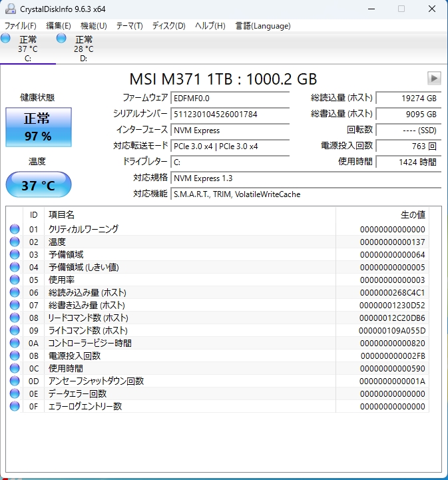The width and height of the screenshot is (448, 480).
Task: Click the CrystalDiskInfo app icon in title bar
Action: pyautogui.click(x=9, y=9)
